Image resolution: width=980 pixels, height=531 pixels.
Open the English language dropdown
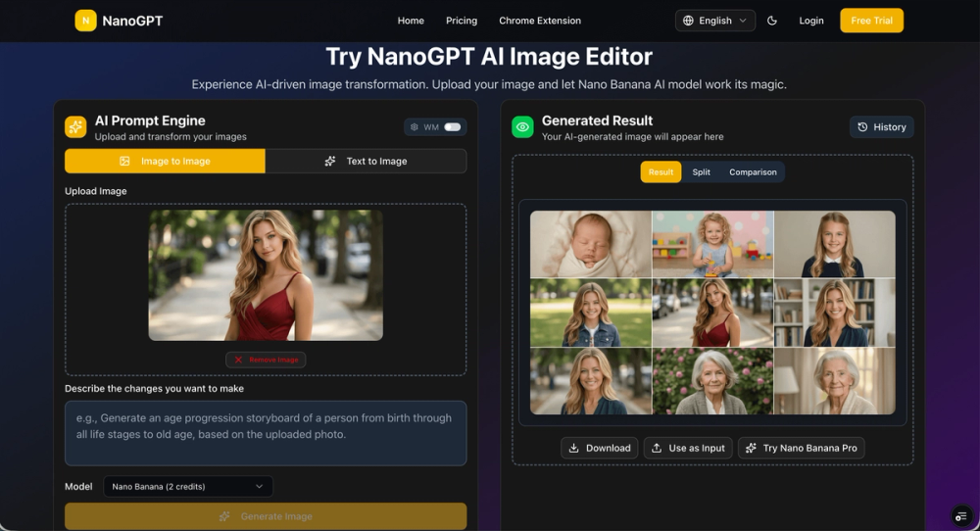(x=715, y=21)
